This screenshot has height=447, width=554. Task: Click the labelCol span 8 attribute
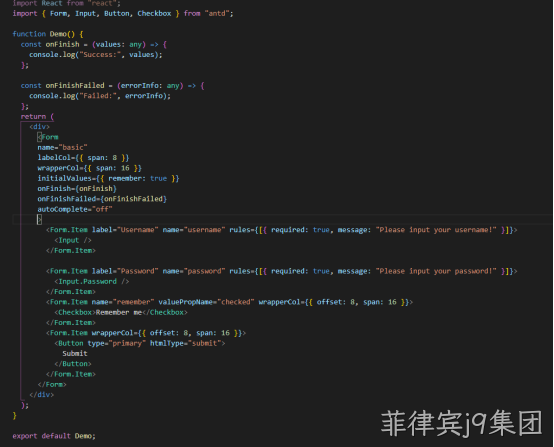click(x=83, y=158)
